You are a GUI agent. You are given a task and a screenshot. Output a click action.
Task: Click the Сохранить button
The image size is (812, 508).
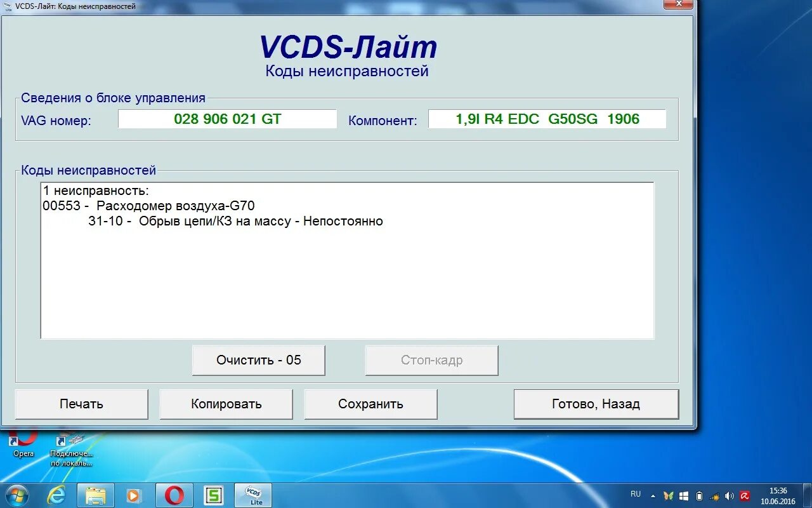point(371,404)
